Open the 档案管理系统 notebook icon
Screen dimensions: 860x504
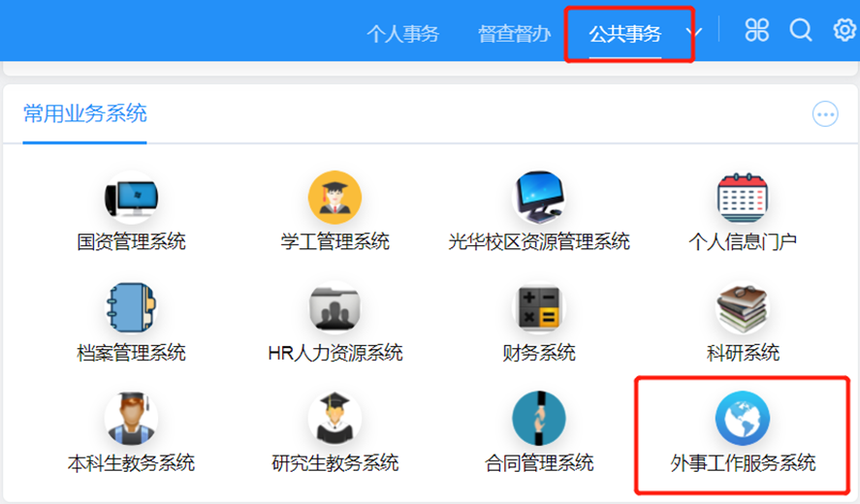[x=131, y=308]
